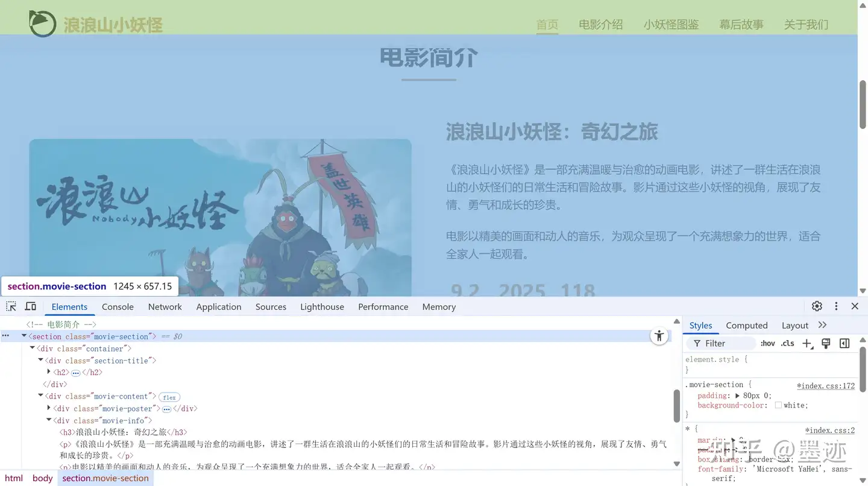
Task: Go to 首页 in page navigation
Action: 547,25
